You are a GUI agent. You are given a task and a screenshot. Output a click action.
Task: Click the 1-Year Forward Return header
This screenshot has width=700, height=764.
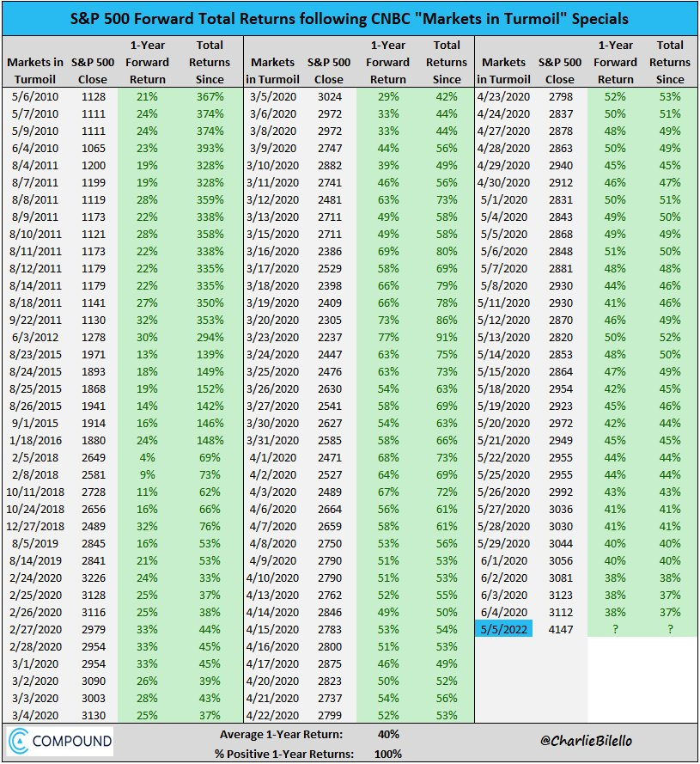pos(147,62)
